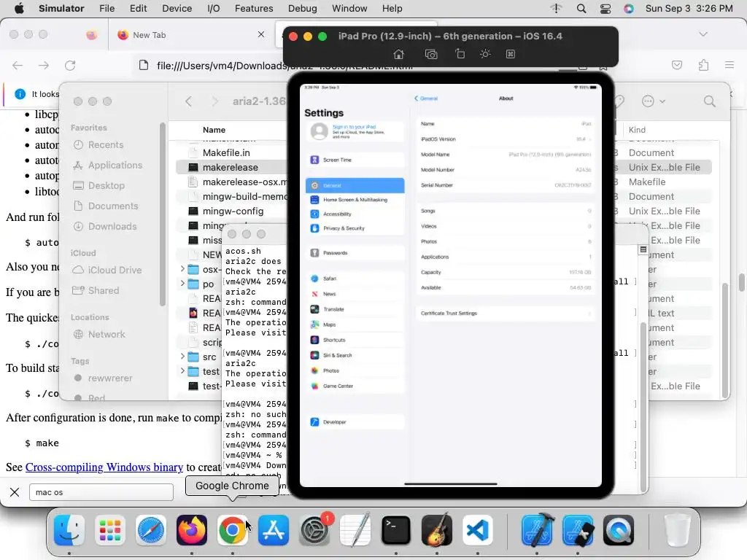Sort Finder list by Name column header

click(x=214, y=130)
